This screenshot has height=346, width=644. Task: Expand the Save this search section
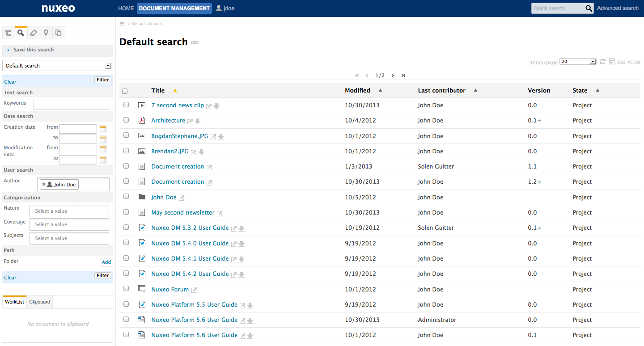click(x=58, y=50)
